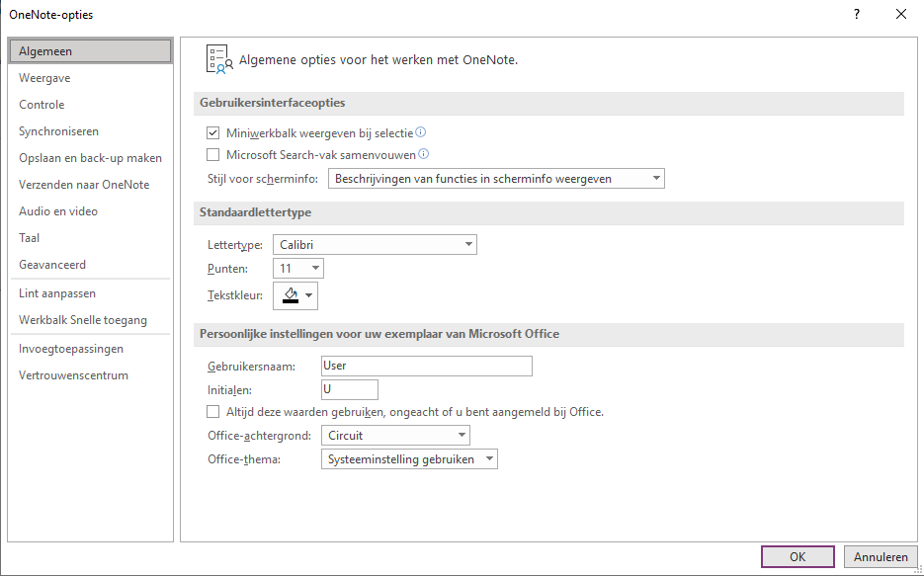Confirm with the OK button

(798, 556)
